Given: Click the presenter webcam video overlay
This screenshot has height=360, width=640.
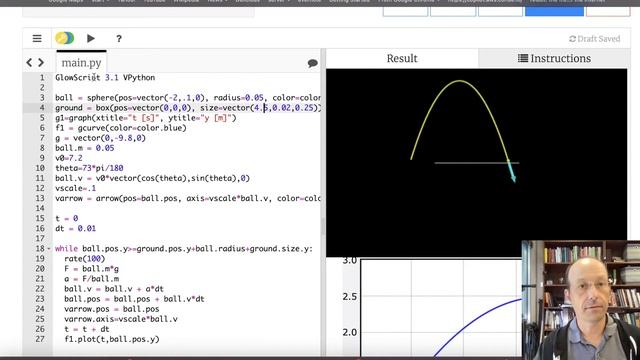Looking at the screenshot, I should [581, 300].
